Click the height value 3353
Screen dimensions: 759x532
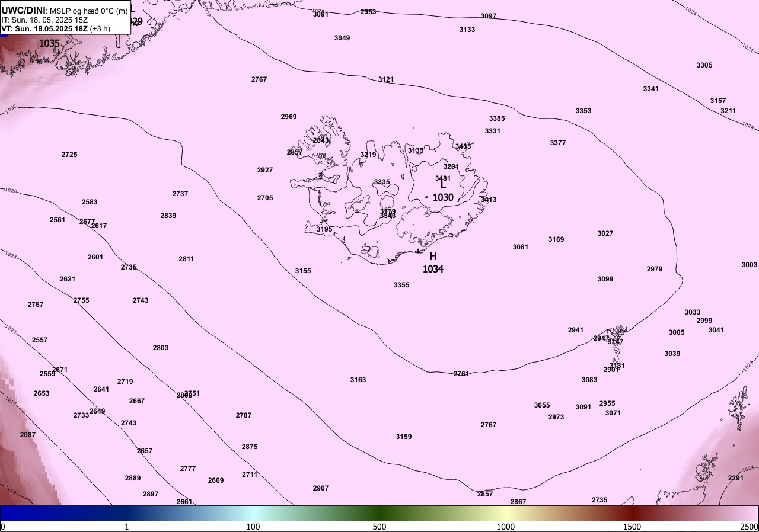pos(583,111)
